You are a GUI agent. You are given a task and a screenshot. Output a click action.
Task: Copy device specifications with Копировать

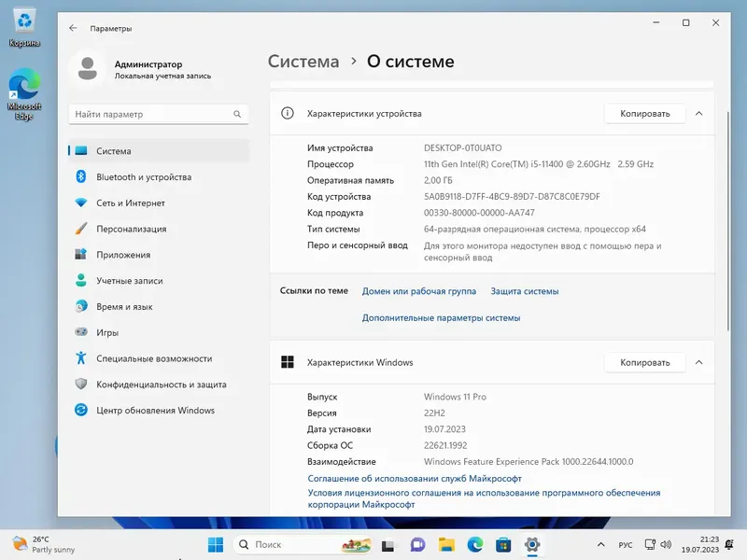(644, 113)
